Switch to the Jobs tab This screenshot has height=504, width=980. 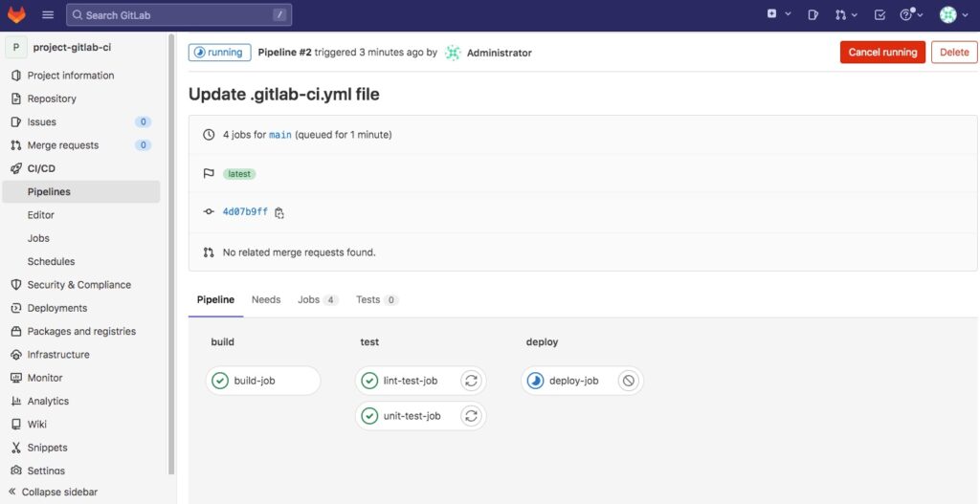tap(318, 299)
